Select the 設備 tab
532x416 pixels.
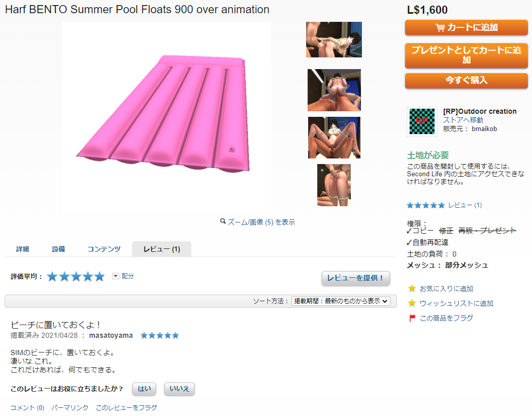point(58,249)
